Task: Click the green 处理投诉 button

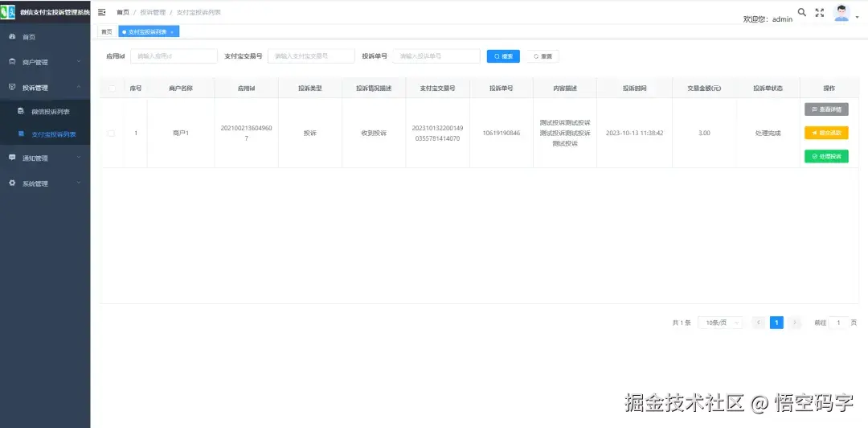Action: coord(826,156)
